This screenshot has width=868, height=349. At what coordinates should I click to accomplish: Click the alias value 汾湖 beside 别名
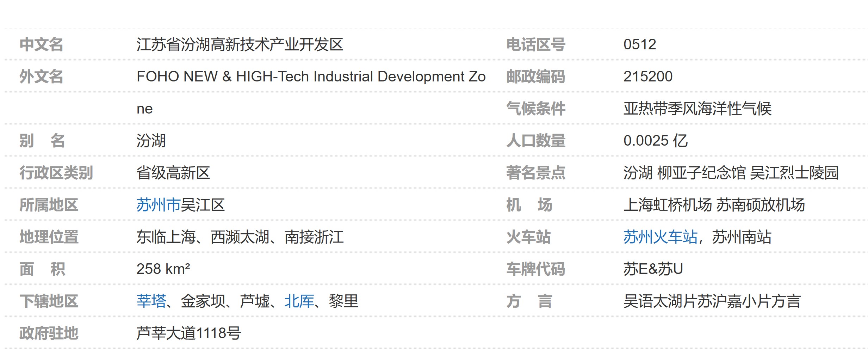(x=151, y=141)
